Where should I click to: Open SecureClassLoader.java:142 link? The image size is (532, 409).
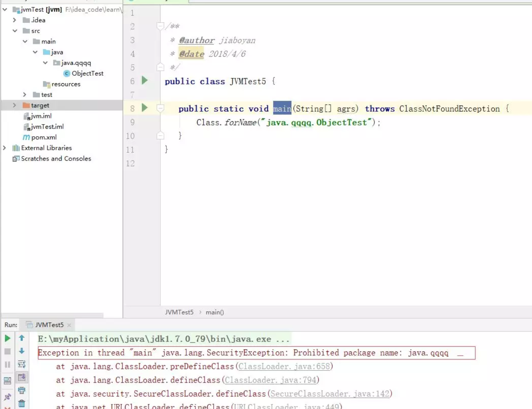pyautogui.click(x=330, y=394)
